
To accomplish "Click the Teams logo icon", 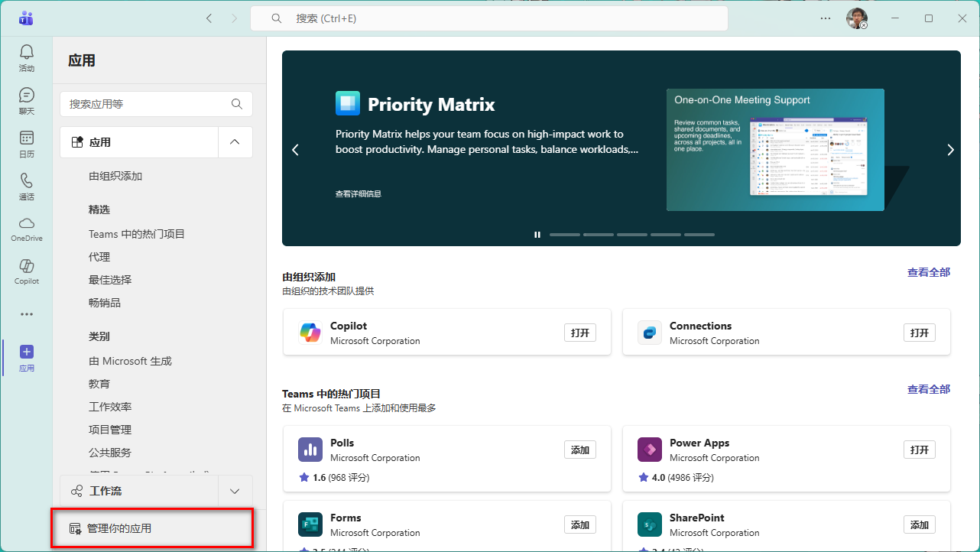I will (27, 18).
